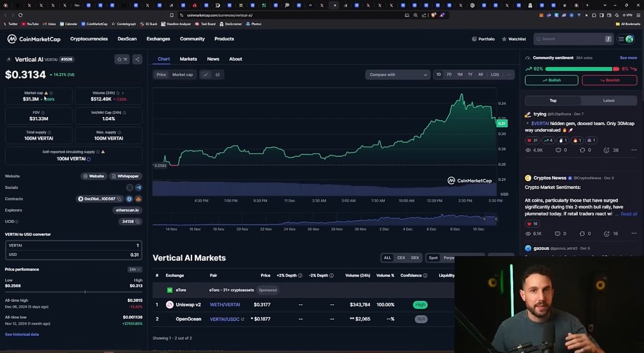Open the 24h price performance dropdown

[135, 269]
